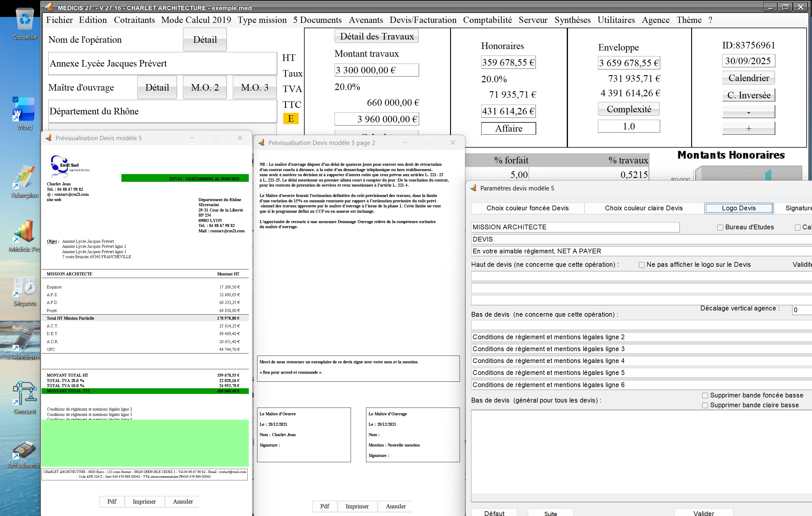This screenshot has height=516, width=812.
Task: Enable the Bureau d'Etudes checkbox
Action: 720,228
